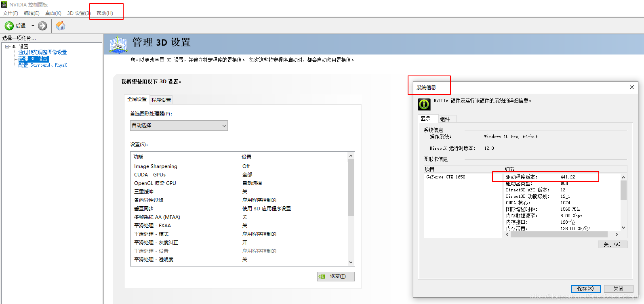Viewport: 644px width, 304px height.
Task: Click details horizontal scroll-right arrow
Action: [617, 234]
